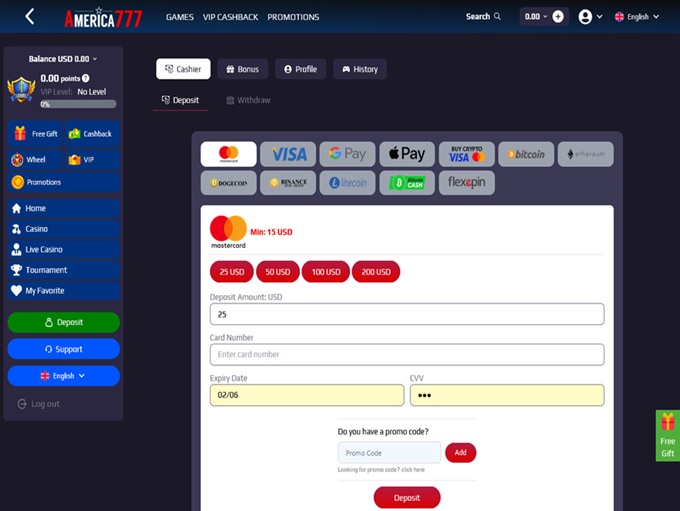680x511 pixels.
Task: Select Litecoin as deposit method
Action: pyautogui.click(x=347, y=183)
